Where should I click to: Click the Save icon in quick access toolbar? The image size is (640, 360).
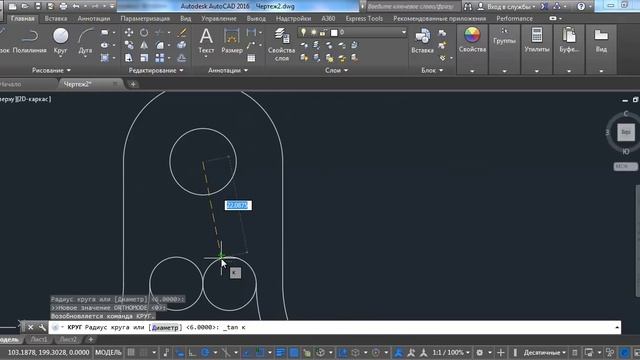click(x=38, y=6)
